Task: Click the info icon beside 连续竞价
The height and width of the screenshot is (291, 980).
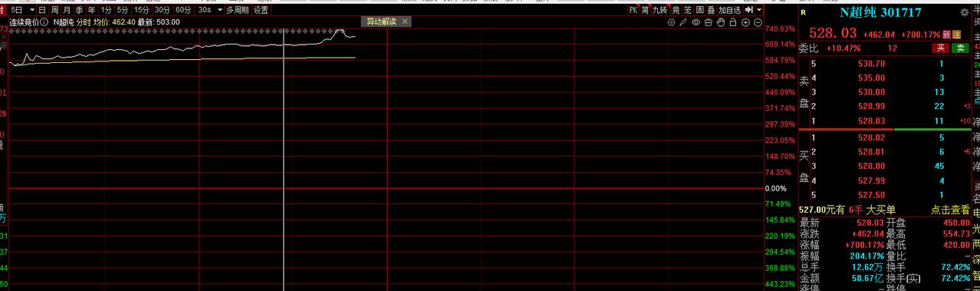Action: coord(44,22)
